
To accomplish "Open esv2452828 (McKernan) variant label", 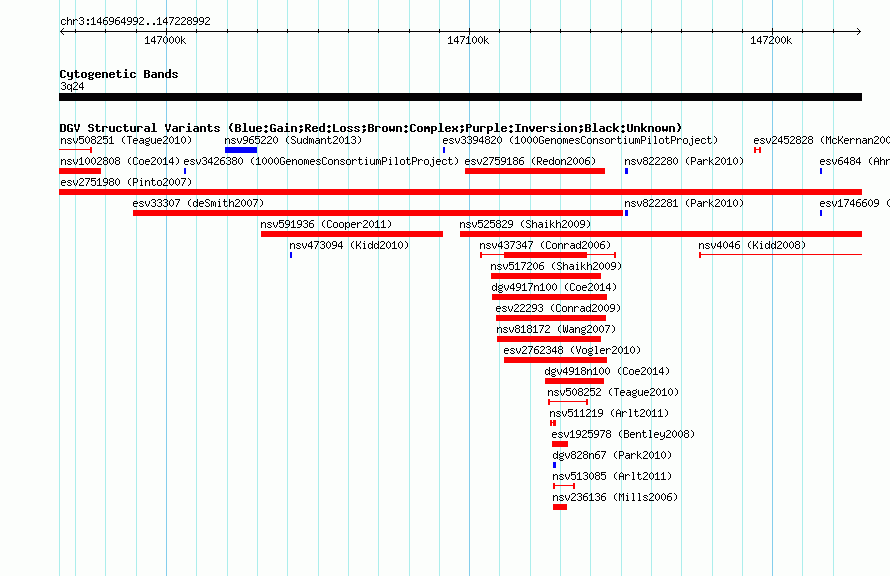I will click(x=821, y=140).
